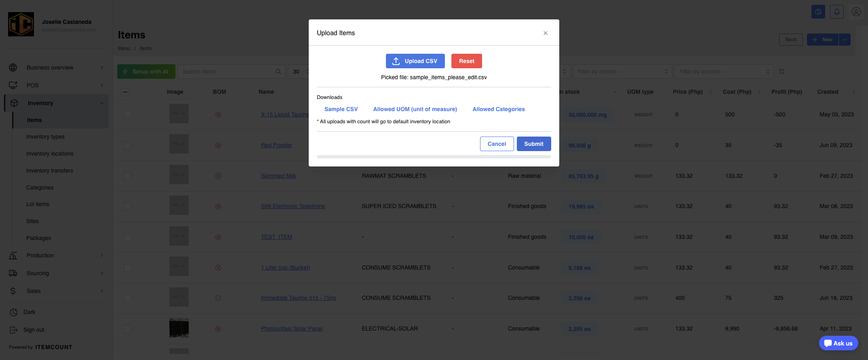Check the Photovoltaic Solar Panel row checkbox

pos(128,328)
